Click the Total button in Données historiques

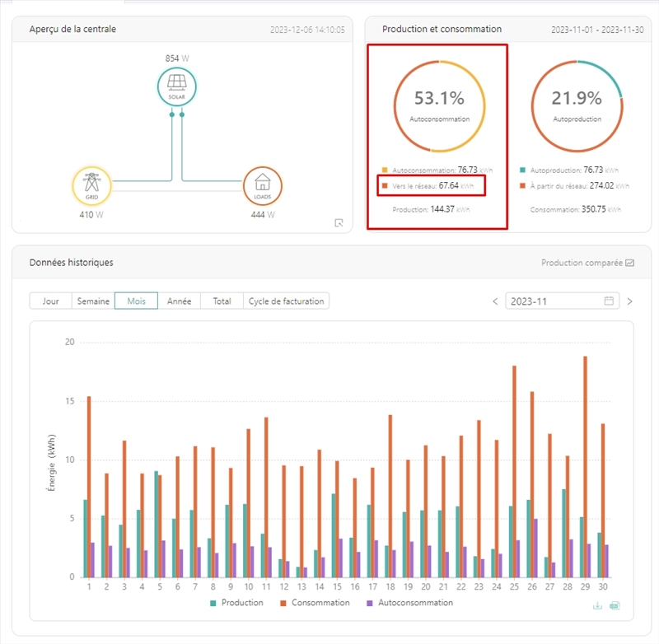click(x=222, y=301)
